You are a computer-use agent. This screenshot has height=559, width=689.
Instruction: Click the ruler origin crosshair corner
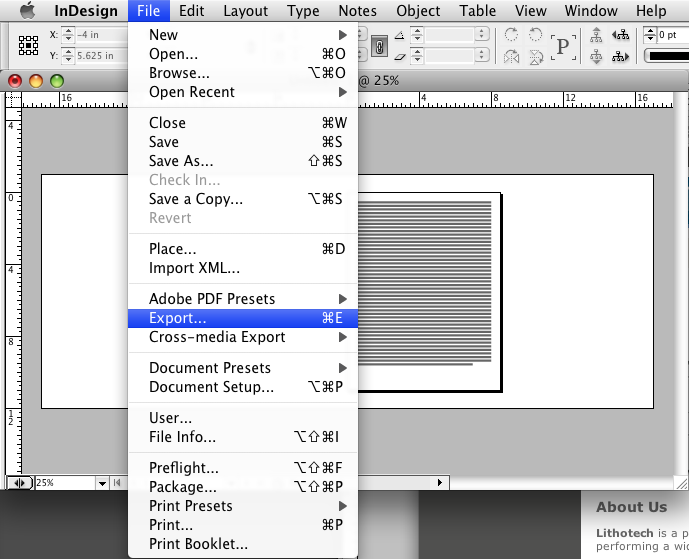[13, 100]
